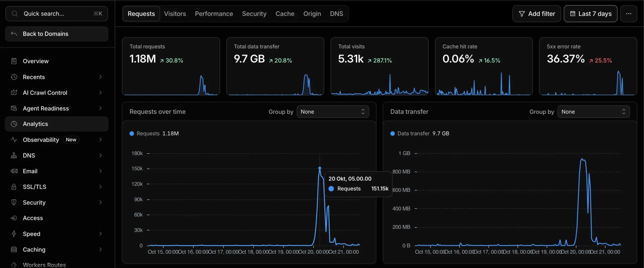Open the three-dot more options menu
The height and width of the screenshot is (268, 644).
click(628, 14)
